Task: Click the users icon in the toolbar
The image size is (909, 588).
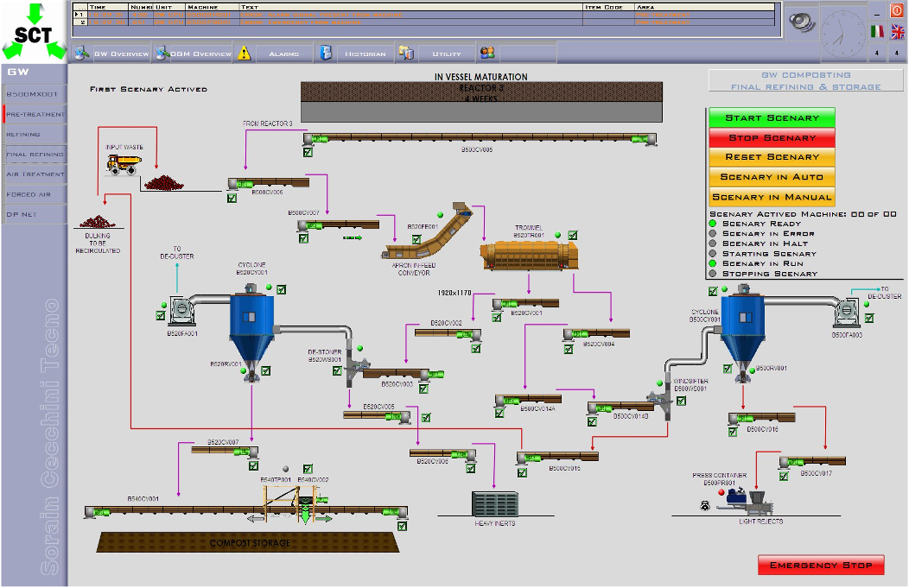Action: pos(487,53)
